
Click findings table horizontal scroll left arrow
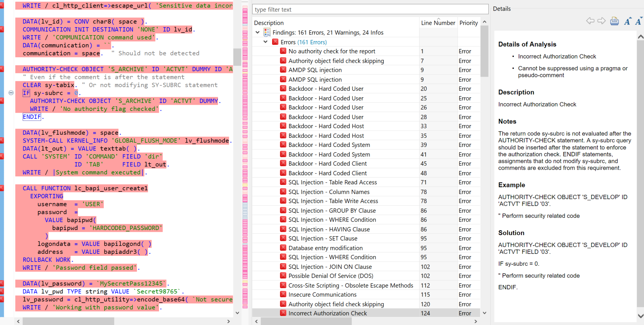pos(257,321)
